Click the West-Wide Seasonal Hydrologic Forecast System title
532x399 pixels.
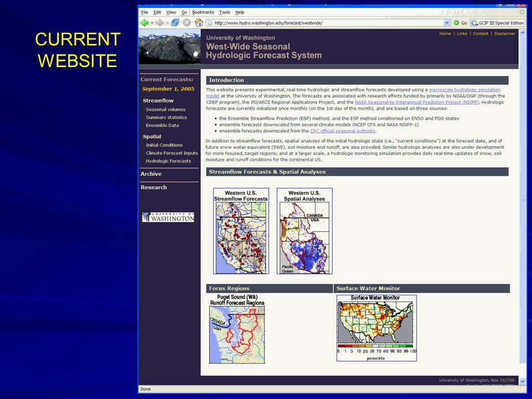point(264,51)
